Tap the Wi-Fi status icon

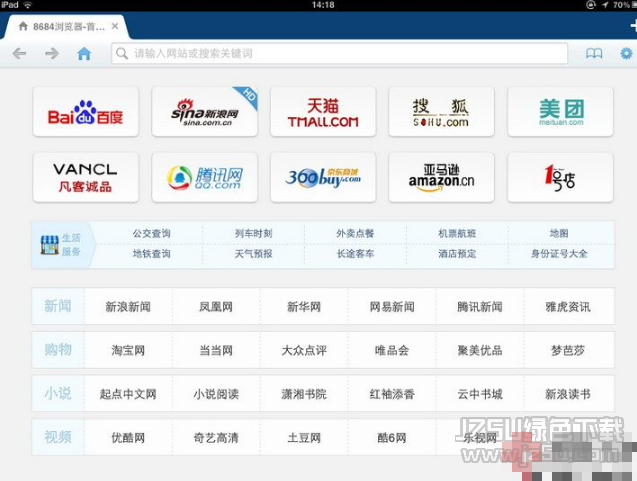click(x=28, y=5)
